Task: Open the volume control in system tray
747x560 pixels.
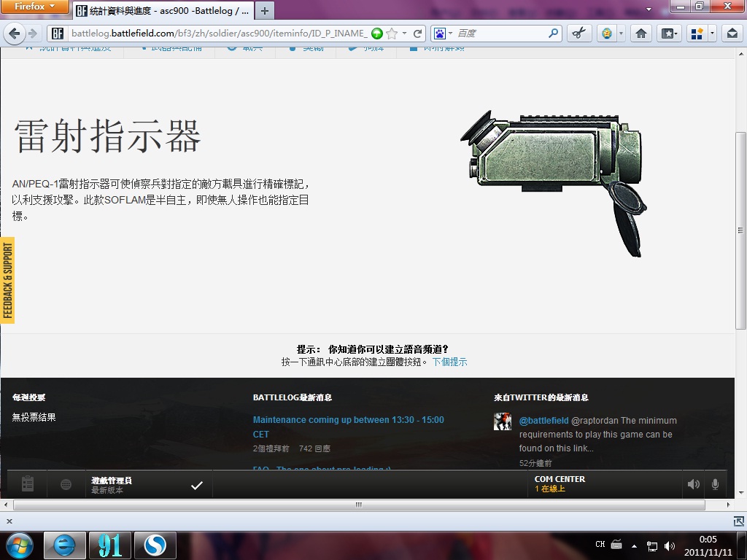Action: (x=670, y=546)
